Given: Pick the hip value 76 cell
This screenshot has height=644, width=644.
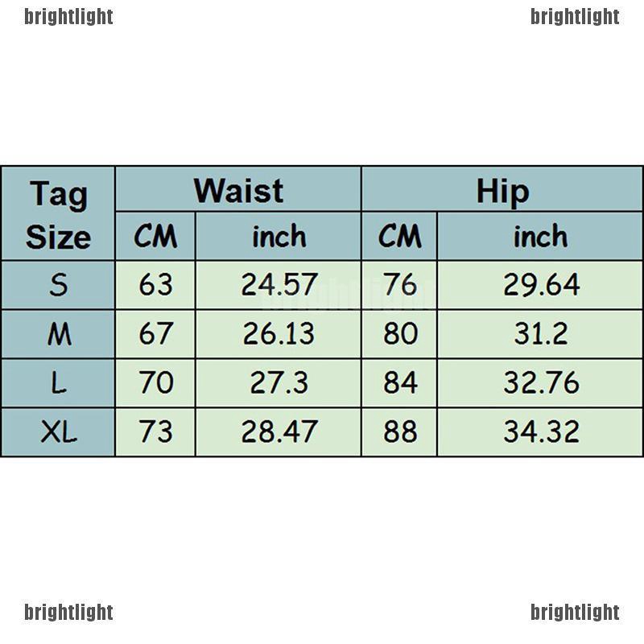Looking at the screenshot, I should [400, 285].
